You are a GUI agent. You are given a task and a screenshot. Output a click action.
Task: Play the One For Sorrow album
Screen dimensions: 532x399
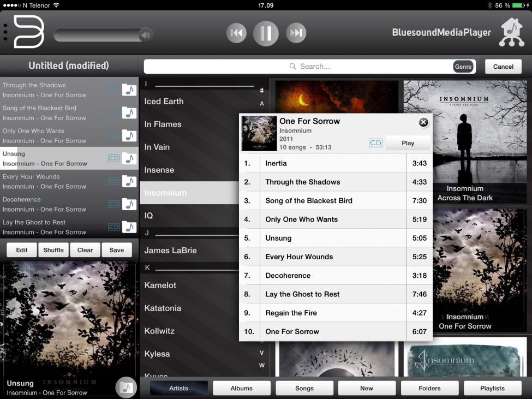tap(408, 143)
